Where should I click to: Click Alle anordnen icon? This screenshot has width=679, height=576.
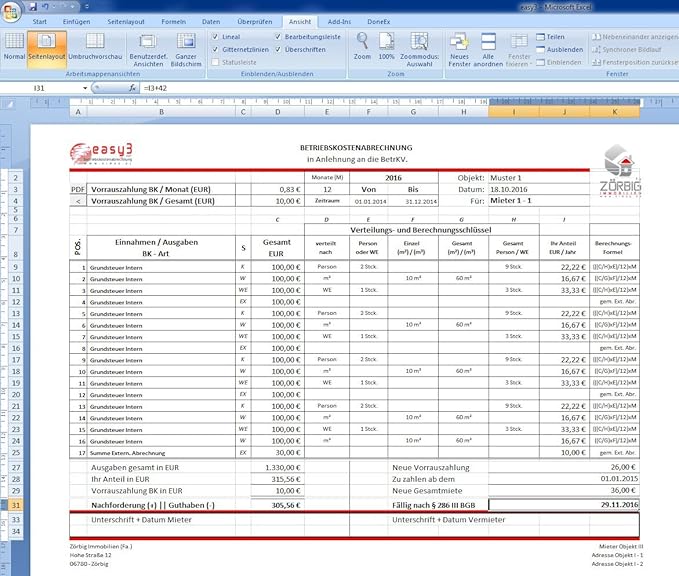click(488, 50)
